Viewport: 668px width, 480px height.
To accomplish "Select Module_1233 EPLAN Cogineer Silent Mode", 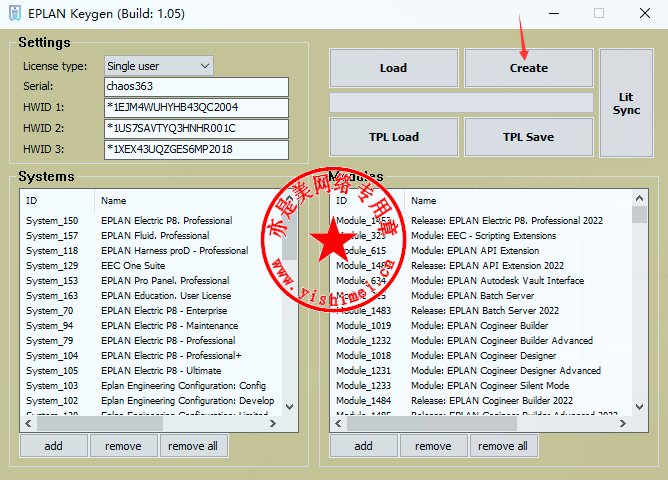I will 481,386.
